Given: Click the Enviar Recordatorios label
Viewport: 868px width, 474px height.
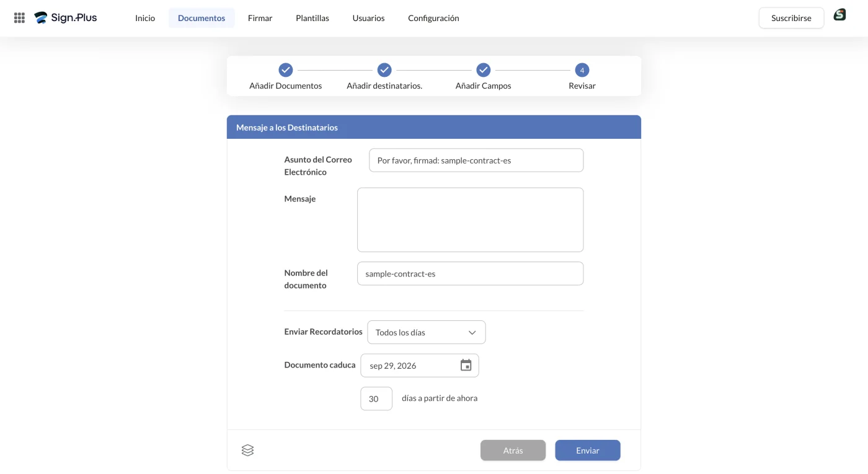Looking at the screenshot, I should coord(323,331).
